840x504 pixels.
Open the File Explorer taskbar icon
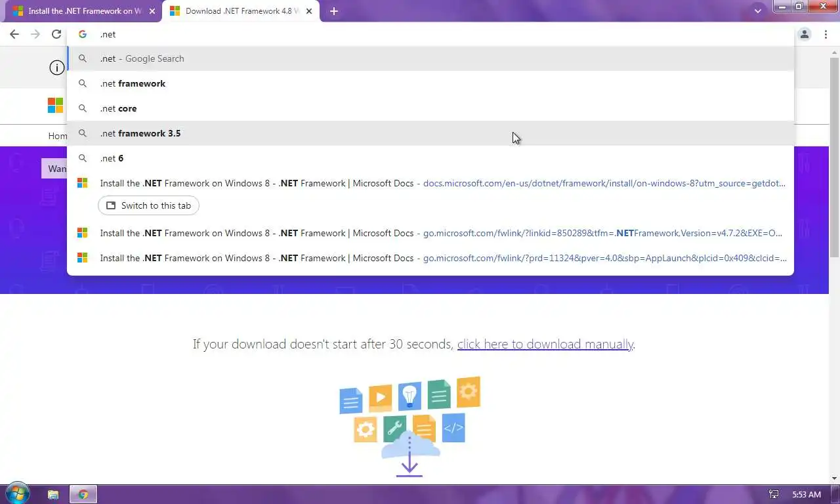(x=53, y=494)
